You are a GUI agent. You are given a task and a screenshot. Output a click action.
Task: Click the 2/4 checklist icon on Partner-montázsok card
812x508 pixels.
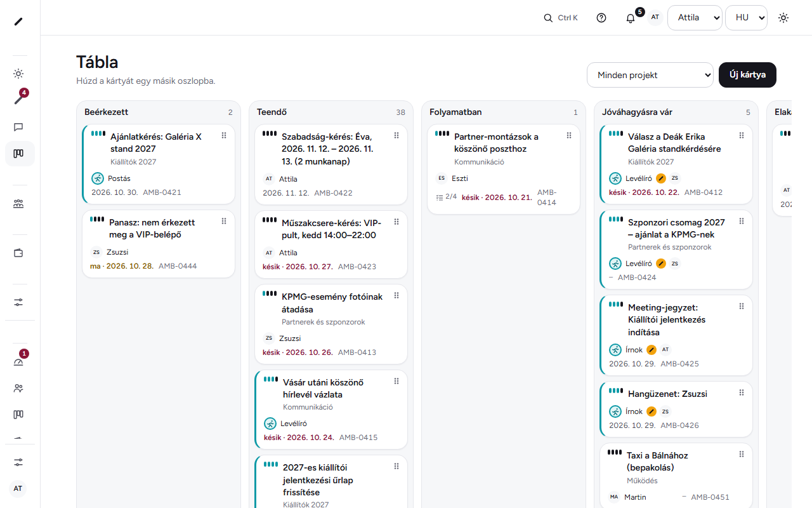tap(440, 197)
